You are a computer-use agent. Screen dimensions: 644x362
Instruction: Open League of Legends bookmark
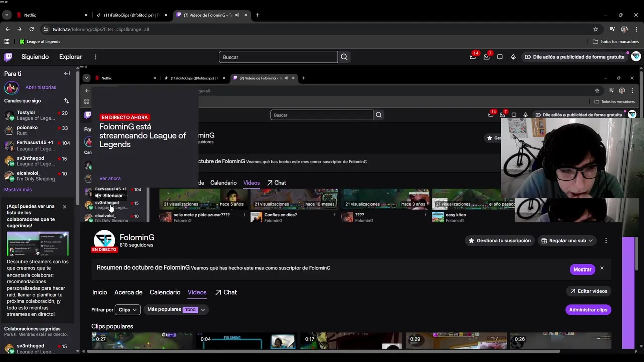40,41
